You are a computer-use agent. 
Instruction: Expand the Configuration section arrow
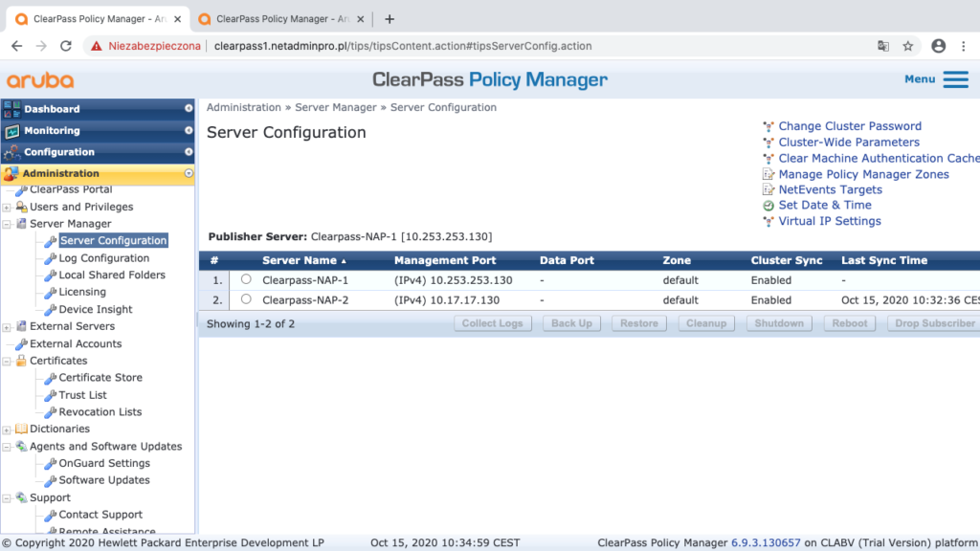click(189, 152)
